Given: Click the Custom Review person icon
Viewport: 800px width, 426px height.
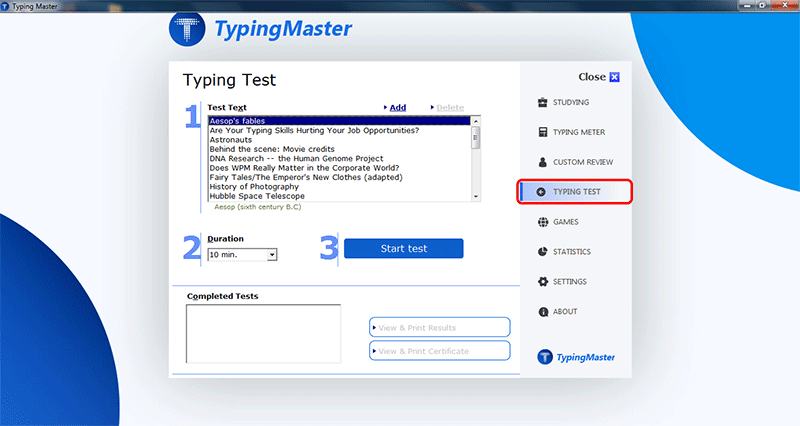Looking at the screenshot, I should coord(542,162).
